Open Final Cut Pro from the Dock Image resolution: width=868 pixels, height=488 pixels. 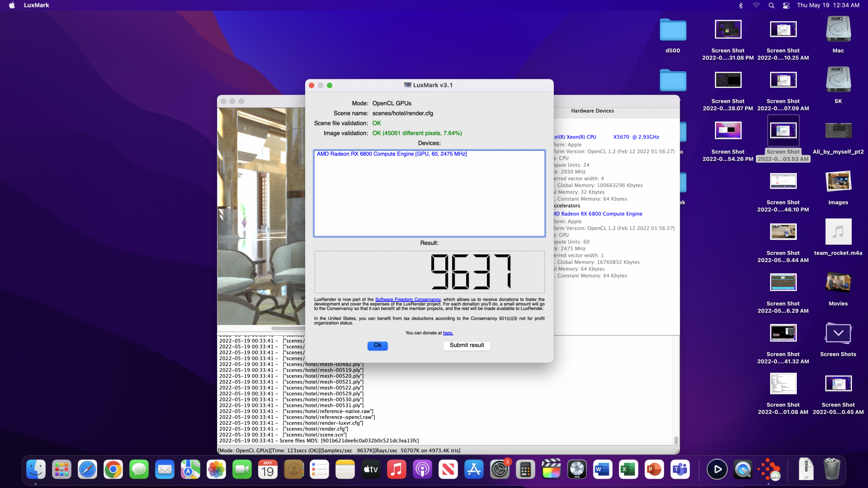tap(551, 470)
